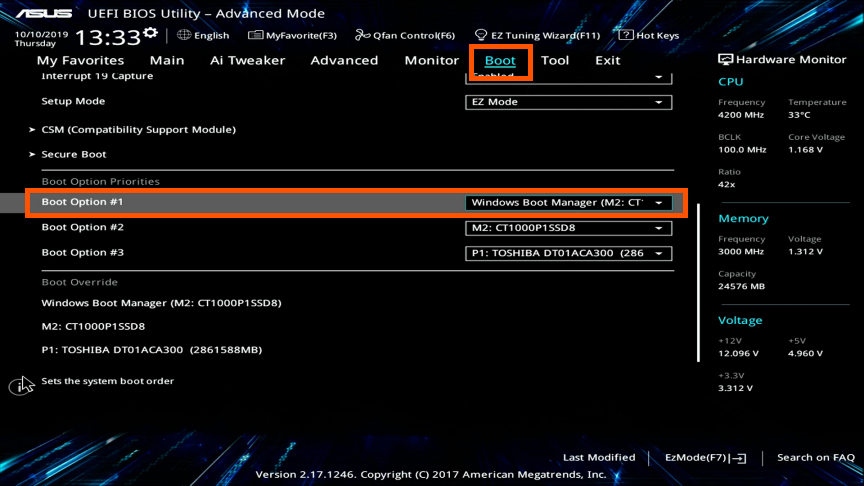Click the English language globe icon

184,35
